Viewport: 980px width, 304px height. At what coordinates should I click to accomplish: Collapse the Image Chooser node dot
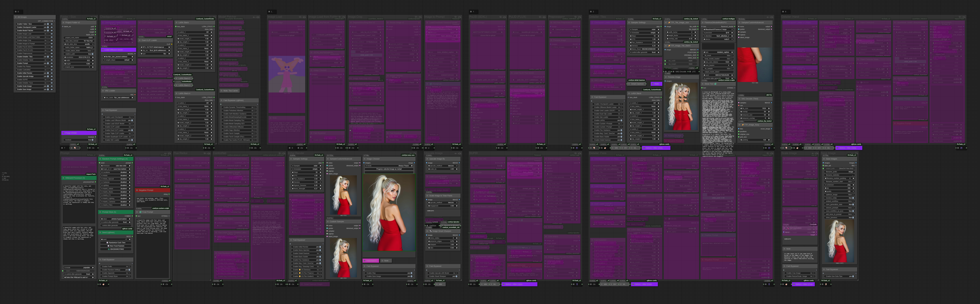364,159
